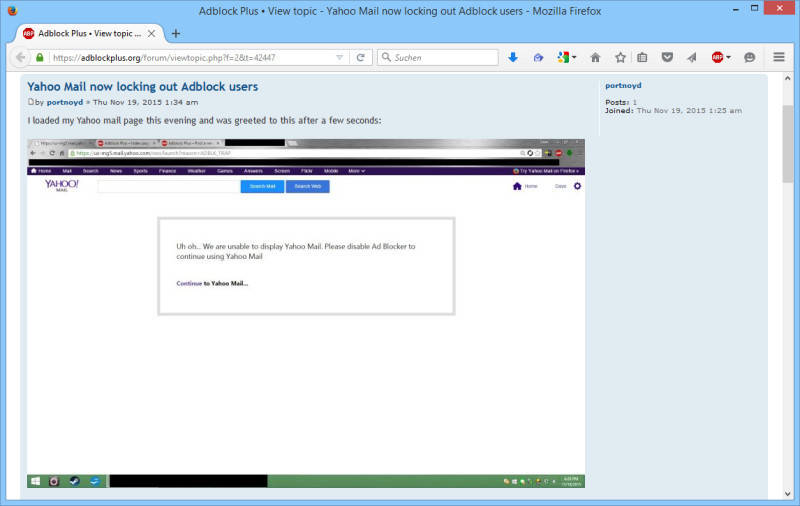
Task: Save page to Pocket icon
Action: (x=667, y=58)
